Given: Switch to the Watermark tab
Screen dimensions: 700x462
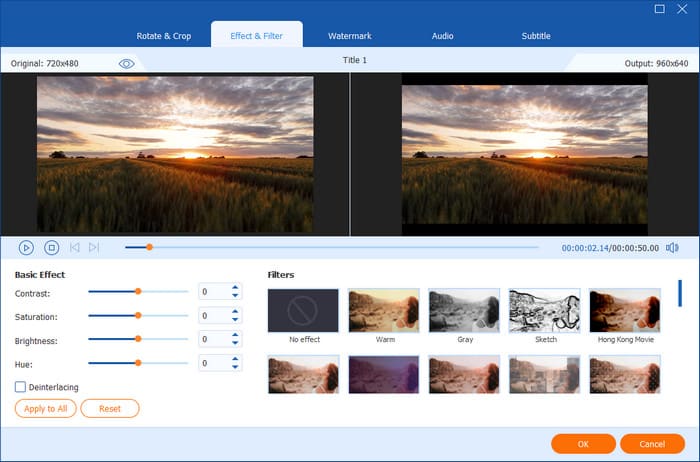Looking at the screenshot, I should click(349, 36).
